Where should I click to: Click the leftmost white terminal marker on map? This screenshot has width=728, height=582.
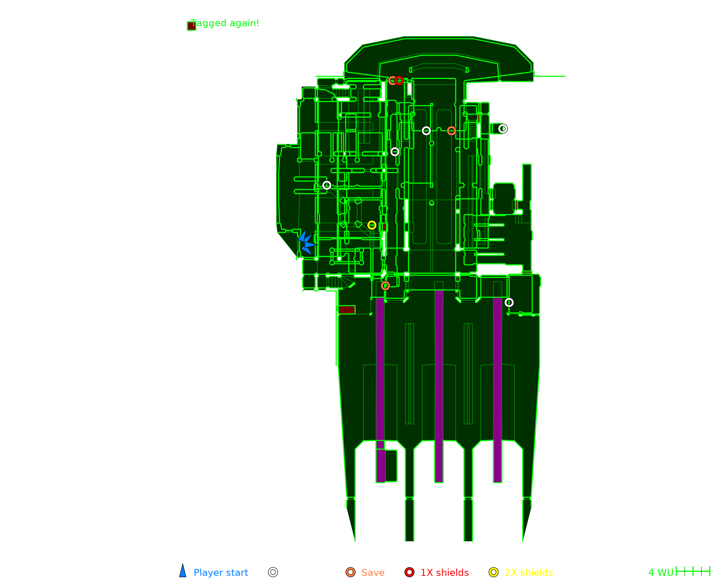tap(327, 186)
